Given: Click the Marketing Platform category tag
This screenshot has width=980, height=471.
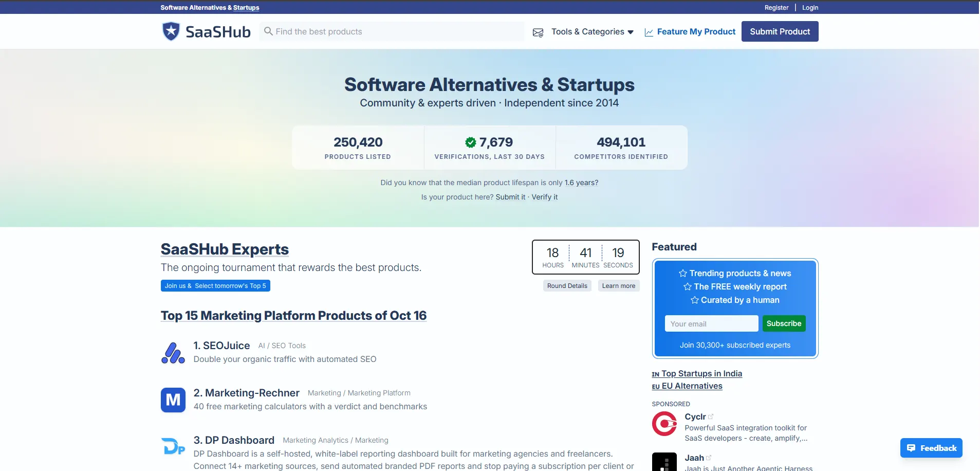Looking at the screenshot, I should click(379, 393).
